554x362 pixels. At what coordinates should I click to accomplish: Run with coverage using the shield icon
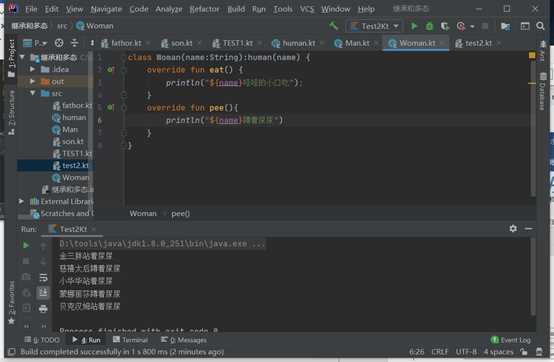click(x=444, y=26)
